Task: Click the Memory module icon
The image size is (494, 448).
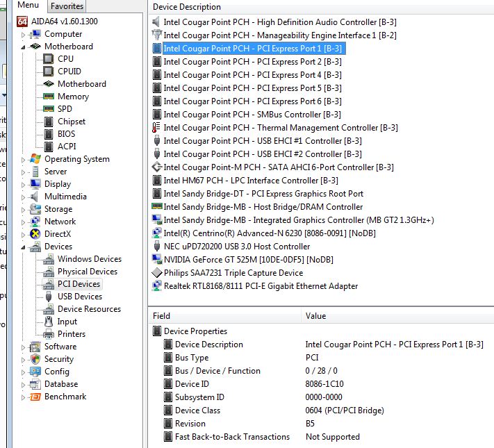Action: 48,97
